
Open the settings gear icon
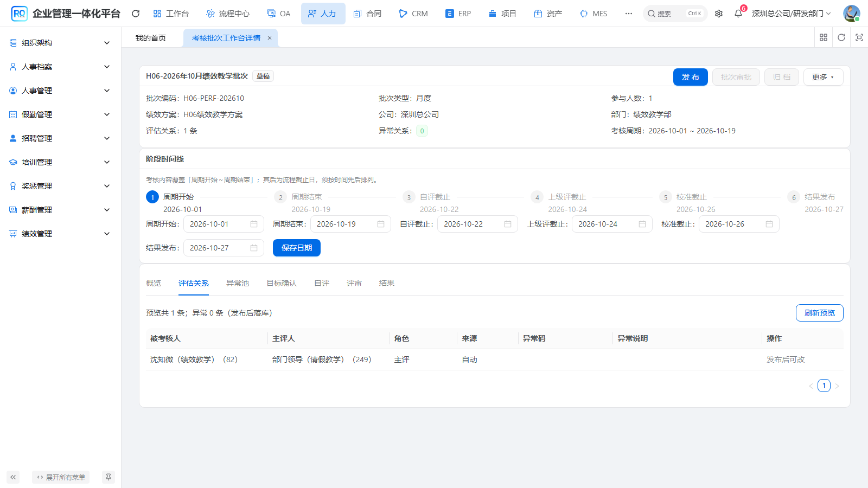tap(719, 14)
